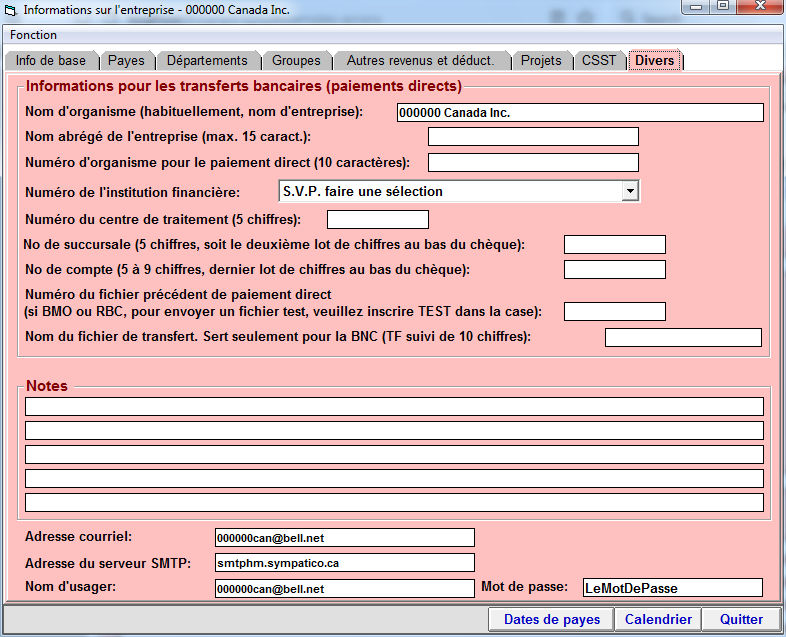
Task: Select the No de compte input box
Action: pyautogui.click(x=614, y=269)
